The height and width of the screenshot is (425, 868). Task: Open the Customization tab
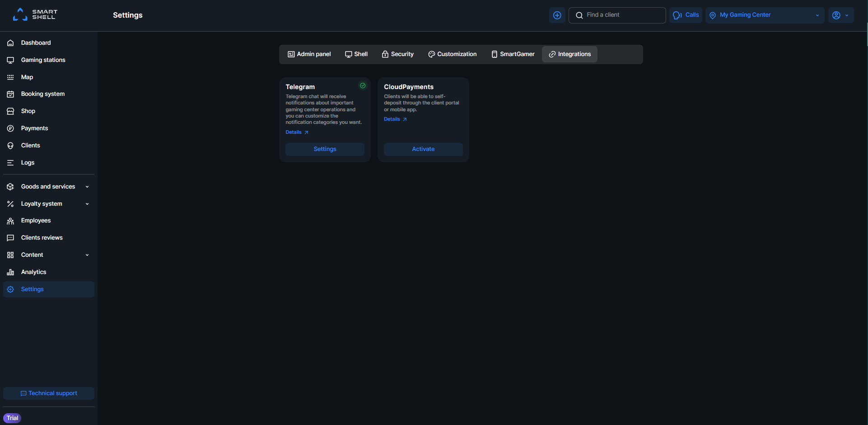click(453, 54)
